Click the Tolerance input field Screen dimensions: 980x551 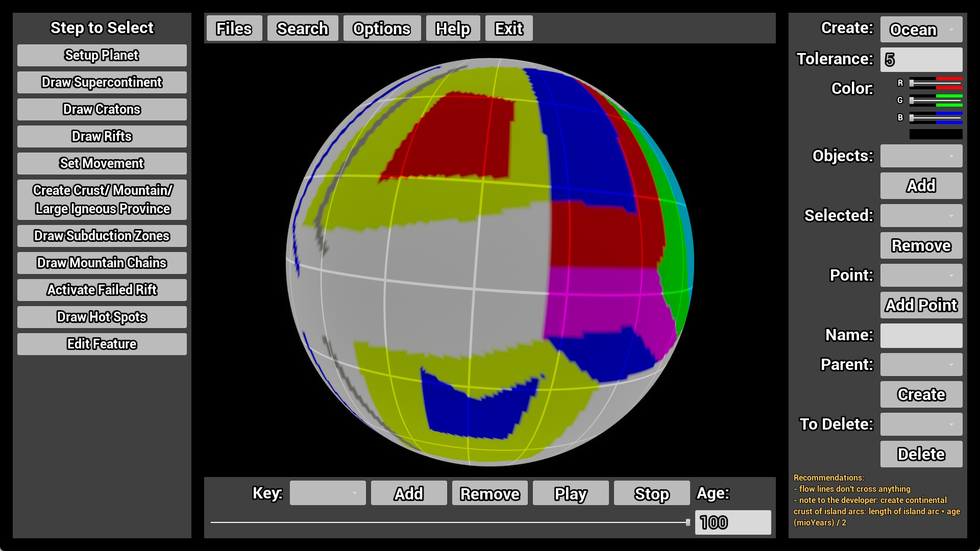(921, 60)
